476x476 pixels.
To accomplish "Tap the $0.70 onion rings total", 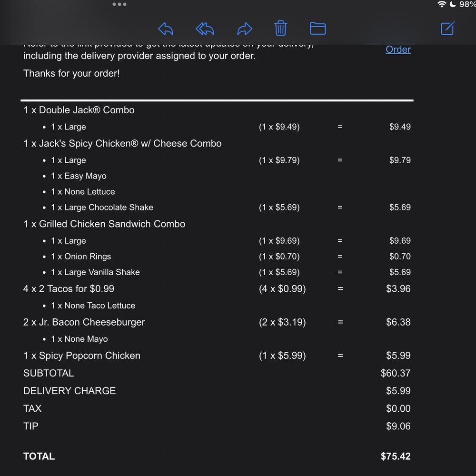I will (400, 257).
